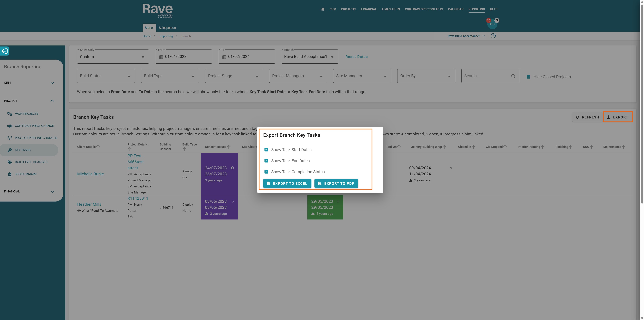The image size is (644, 320).
Task: Collapse the sidebar with the exit arrow icon
Action: tap(5, 51)
